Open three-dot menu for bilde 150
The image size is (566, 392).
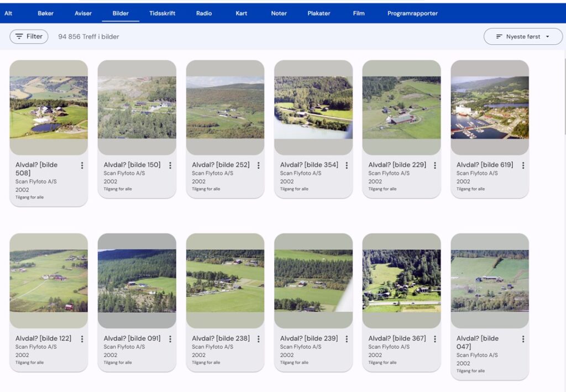pyautogui.click(x=170, y=165)
